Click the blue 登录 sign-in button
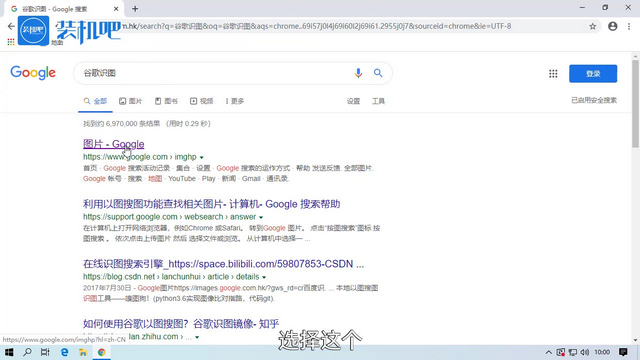This screenshot has width=640, height=360. (593, 73)
